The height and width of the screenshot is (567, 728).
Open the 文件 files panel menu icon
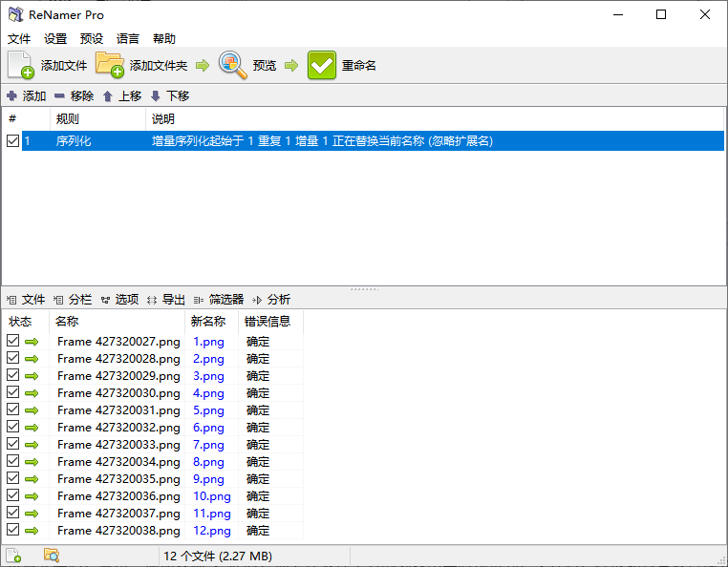point(11,300)
